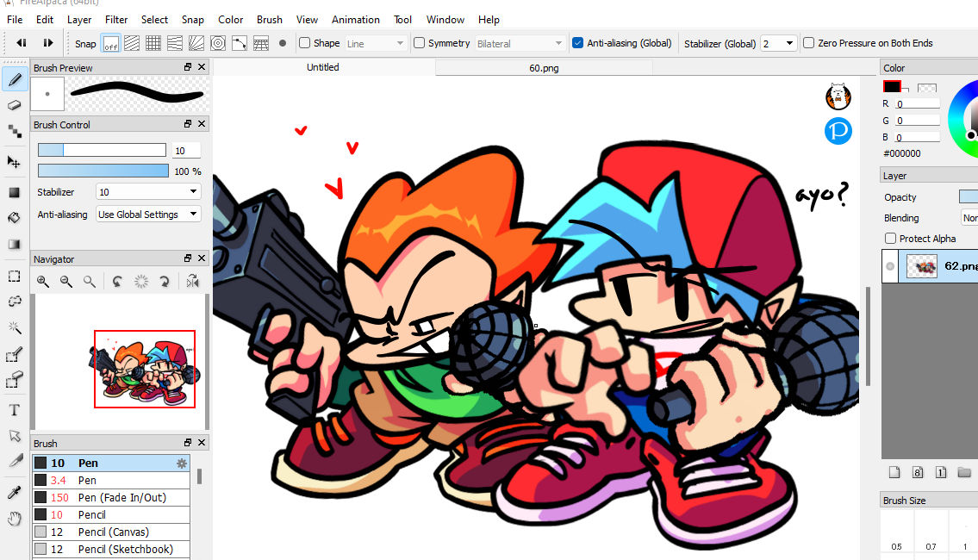Enable crisscross grid snap
The image size is (978, 560).
point(153,43)
